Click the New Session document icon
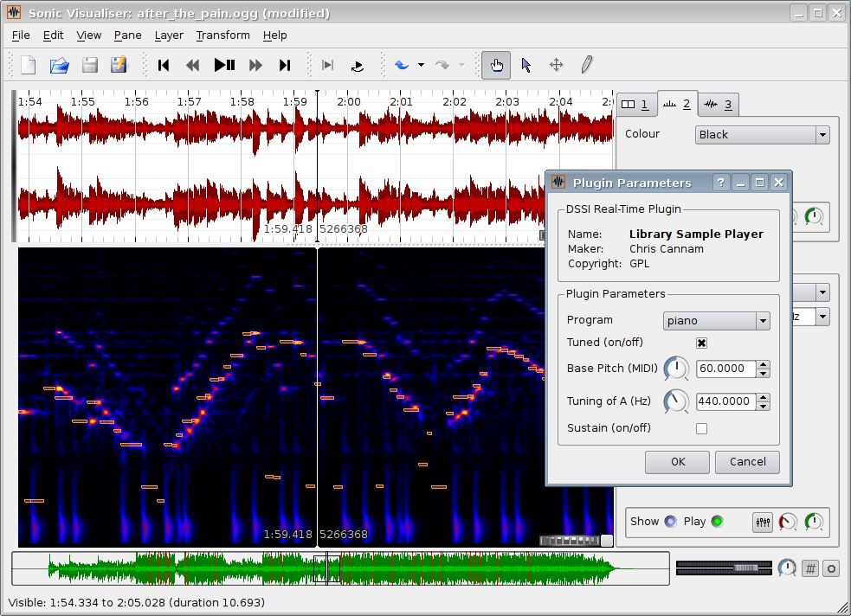 pos(29,65)
